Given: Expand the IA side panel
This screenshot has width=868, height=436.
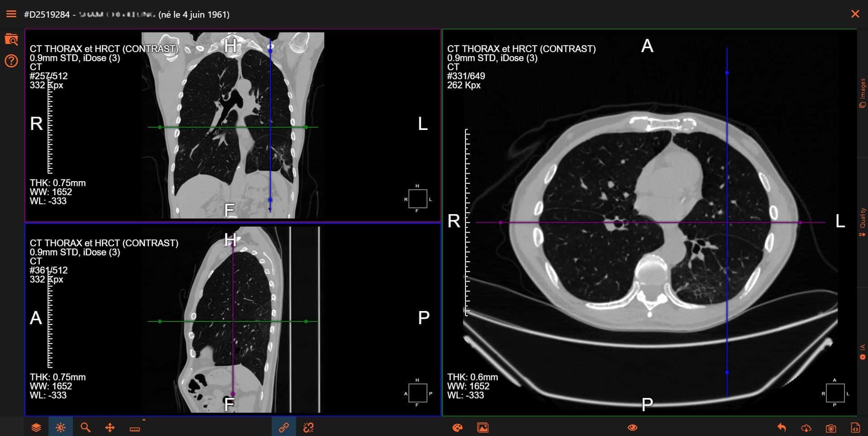Looking at the screenshot, I should click(863, 352).
